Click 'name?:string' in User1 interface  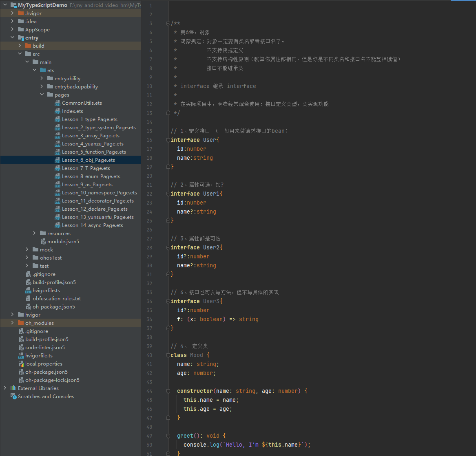[197, 211]
